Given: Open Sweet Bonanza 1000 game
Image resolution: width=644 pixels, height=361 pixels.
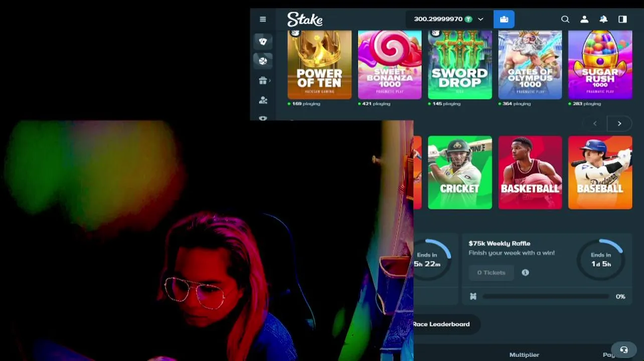Looking at the screenshot, I should (x=390, y=65).
